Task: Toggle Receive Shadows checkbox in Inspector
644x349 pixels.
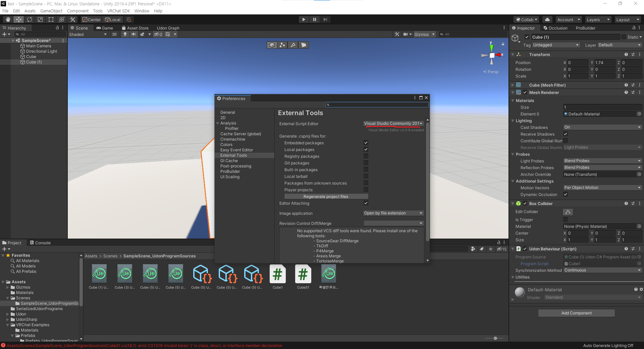Action: tap(566, 134)
